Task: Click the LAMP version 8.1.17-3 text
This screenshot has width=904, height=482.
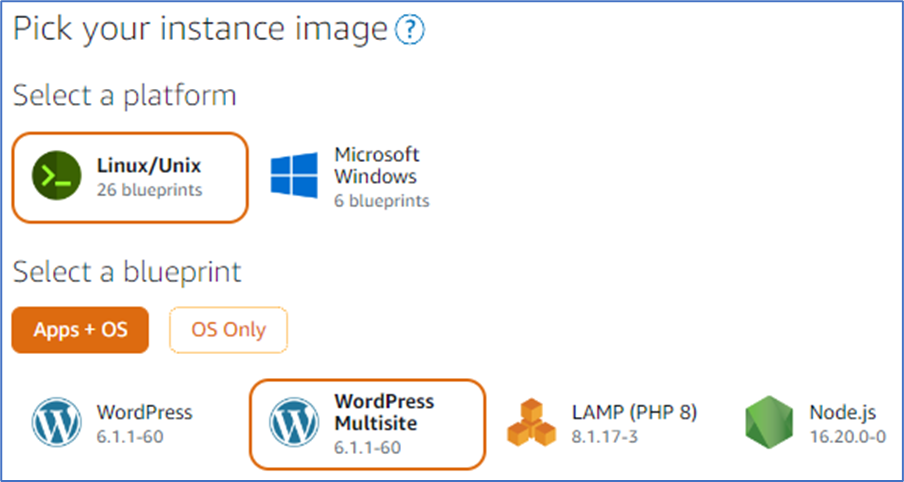Action: pyautogui.click(x=605, y=436)
